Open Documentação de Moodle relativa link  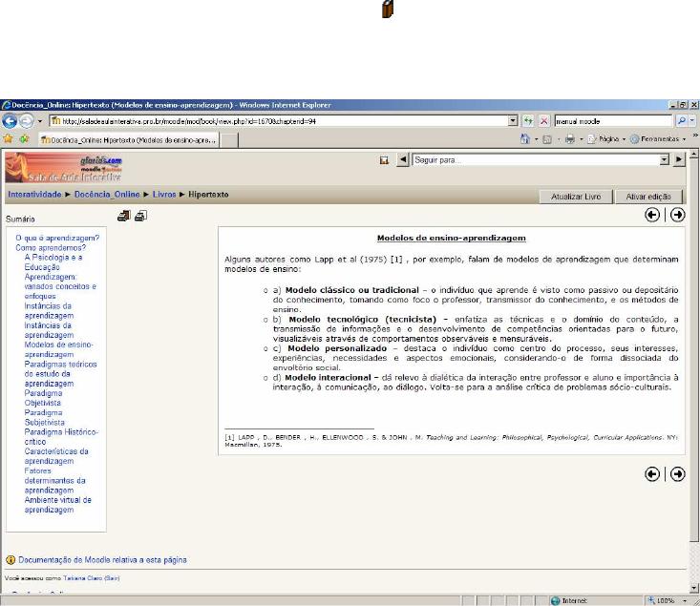pos(102,560)
